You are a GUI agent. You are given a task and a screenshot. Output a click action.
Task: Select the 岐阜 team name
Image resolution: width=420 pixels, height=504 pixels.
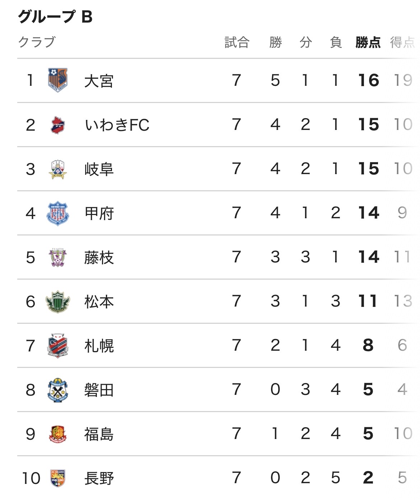pyautogui.click(x=99, y=169)
